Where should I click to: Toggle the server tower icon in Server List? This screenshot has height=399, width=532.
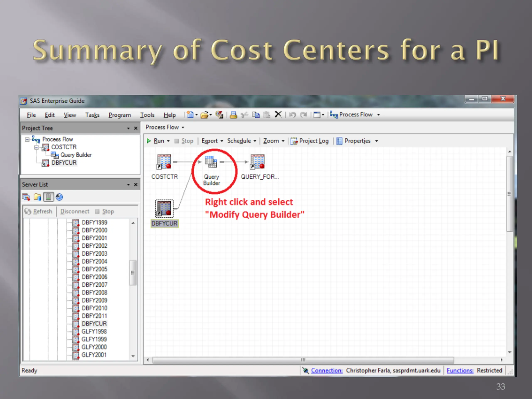click(x=48, y=197)
